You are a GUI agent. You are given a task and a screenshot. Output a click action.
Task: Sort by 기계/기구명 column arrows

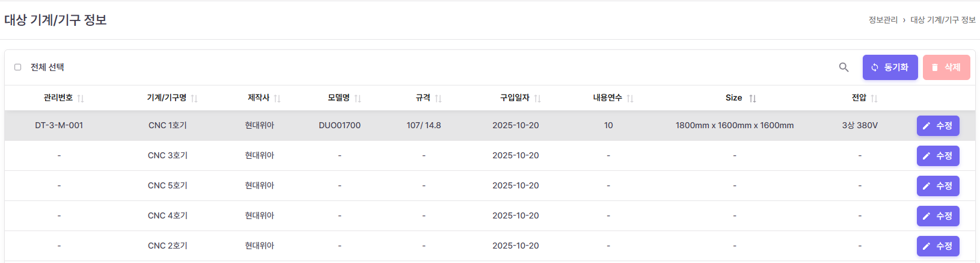194,98
